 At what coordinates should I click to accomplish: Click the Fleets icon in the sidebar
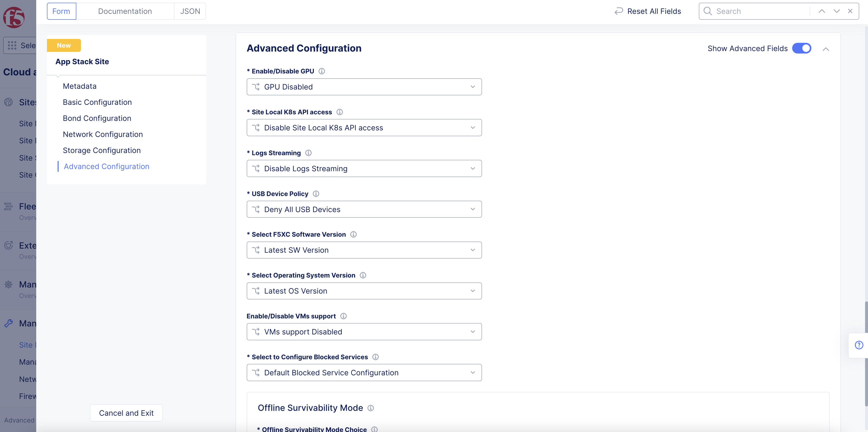coord(9,206)
